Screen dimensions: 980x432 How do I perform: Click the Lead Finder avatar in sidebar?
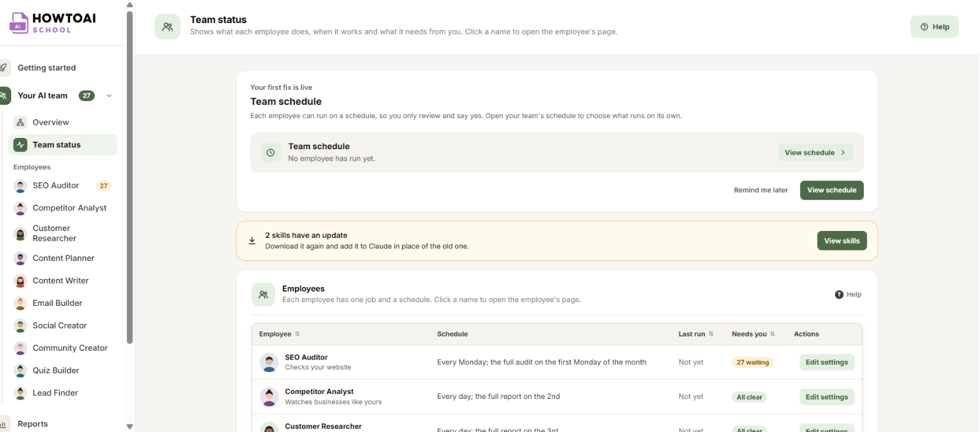pos(20,393)
